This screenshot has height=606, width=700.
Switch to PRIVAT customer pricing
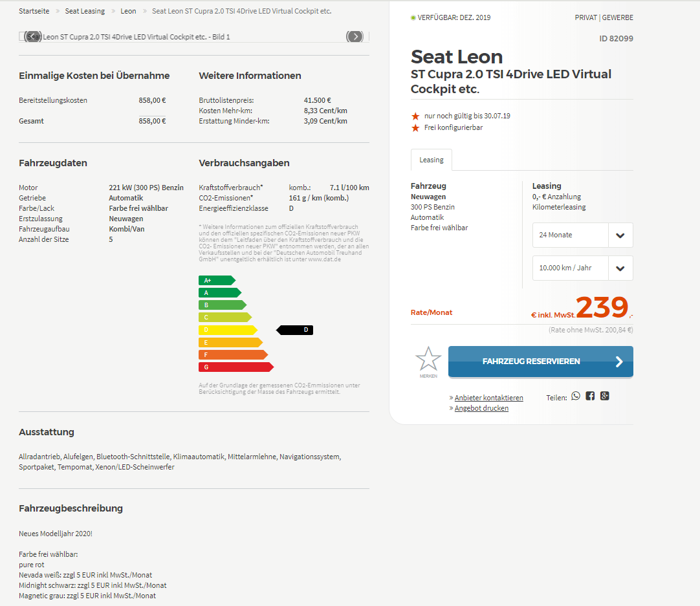click(x=585, y=17)
